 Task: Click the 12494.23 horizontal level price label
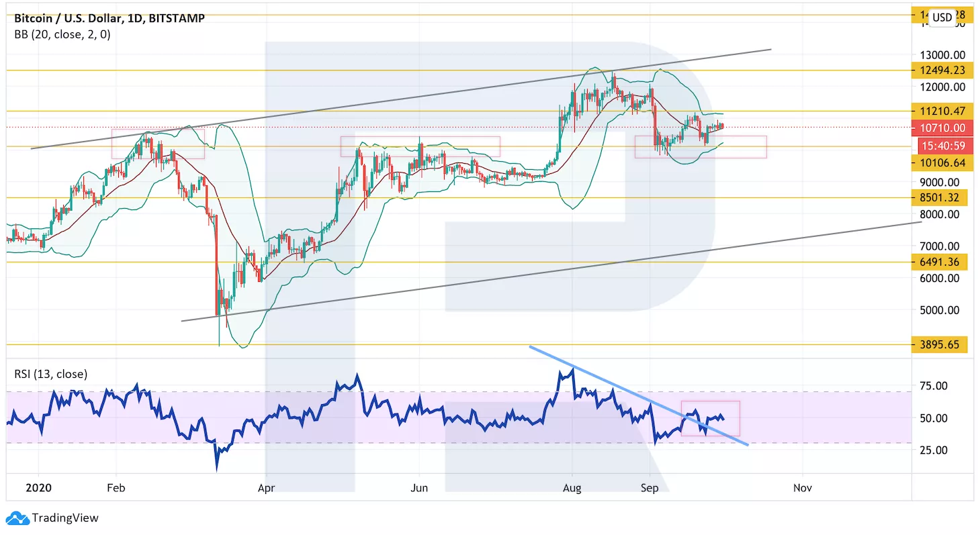click(x=941, y=70)
